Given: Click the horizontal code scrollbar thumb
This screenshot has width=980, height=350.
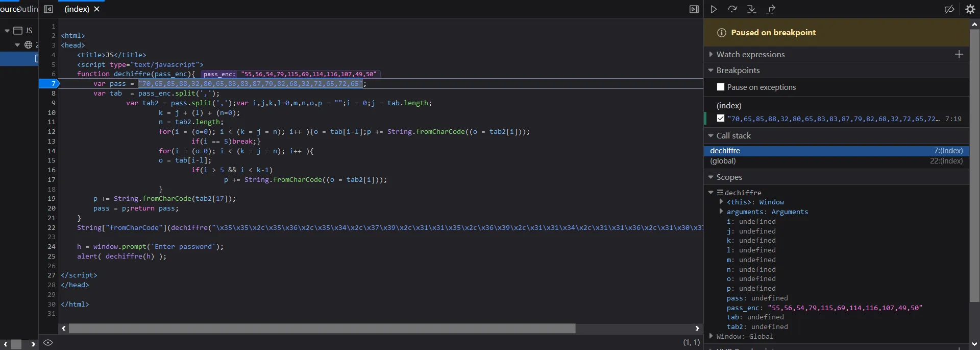Looking at the screenshot, I should tap(322, 328).
